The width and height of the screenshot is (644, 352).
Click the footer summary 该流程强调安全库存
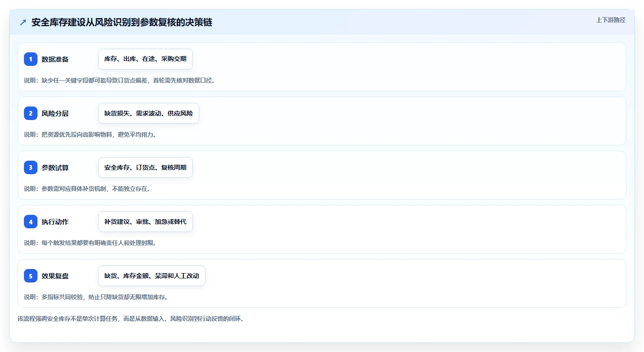point(131,319)
